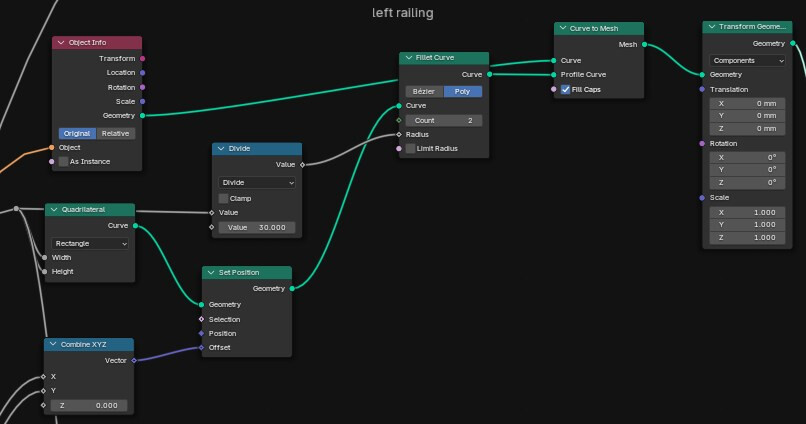Screen dimensions: 806x424
Task: Click the Scale X field
Action: coord(747,212)
